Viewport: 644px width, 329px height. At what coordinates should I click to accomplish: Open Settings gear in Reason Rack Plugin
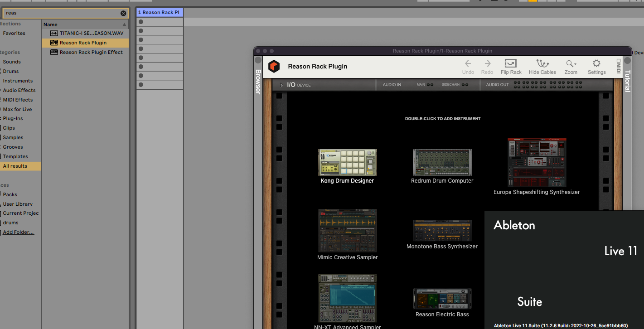coord(596,63)
